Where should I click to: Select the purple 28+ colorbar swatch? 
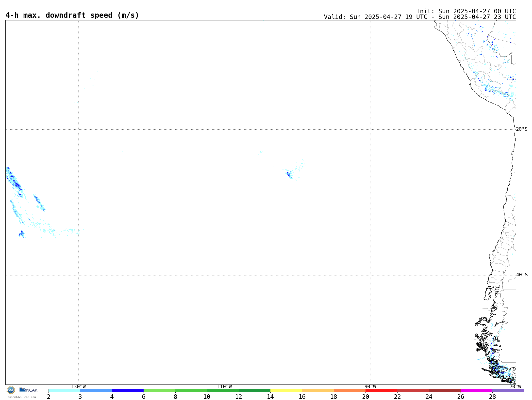(508, 391)
